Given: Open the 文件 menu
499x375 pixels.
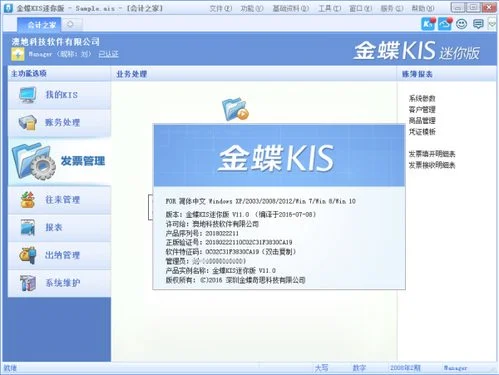Looking at the screenshot, I should click(221, 8).
